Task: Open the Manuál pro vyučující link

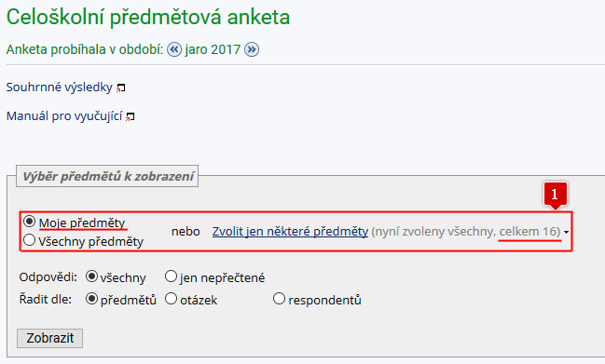Action: point(64,116)
